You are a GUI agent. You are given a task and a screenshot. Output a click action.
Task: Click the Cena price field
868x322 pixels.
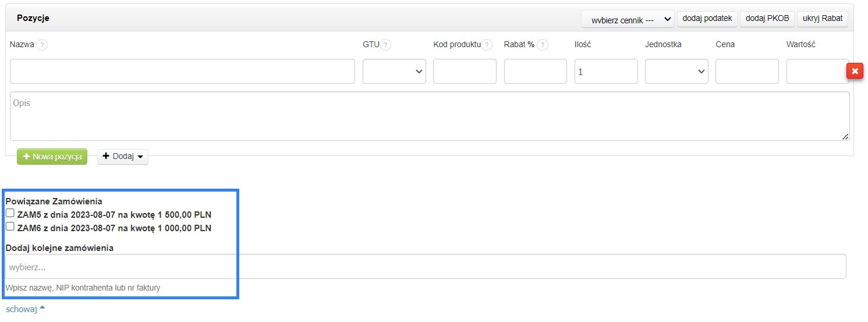tap(747, 71)
